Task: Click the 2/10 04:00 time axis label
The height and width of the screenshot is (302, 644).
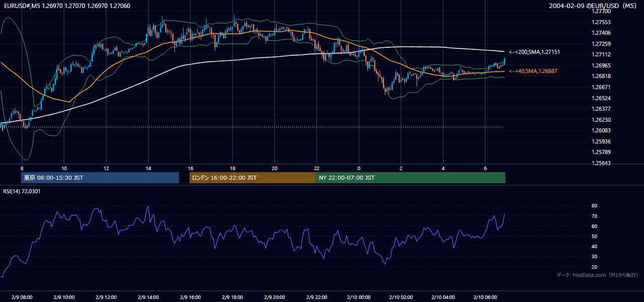Action: (x=442, y=297)
